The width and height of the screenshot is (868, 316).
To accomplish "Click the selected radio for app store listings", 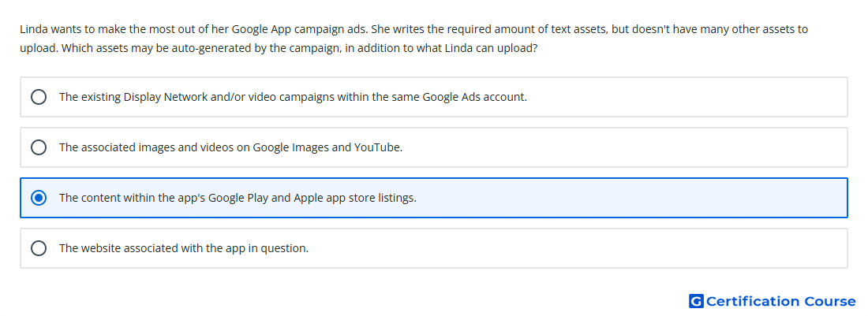I will (x=39, y=198).
